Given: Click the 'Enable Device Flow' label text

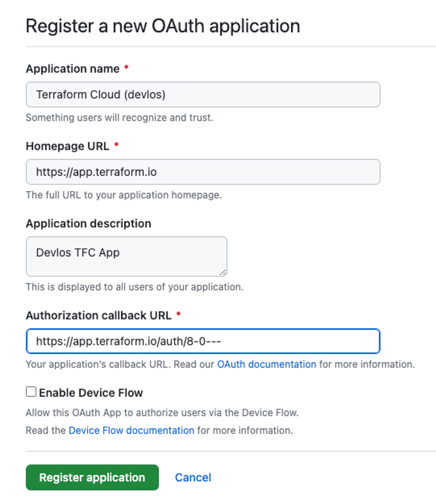Looking at the screenshot, I should coord(91,393).
